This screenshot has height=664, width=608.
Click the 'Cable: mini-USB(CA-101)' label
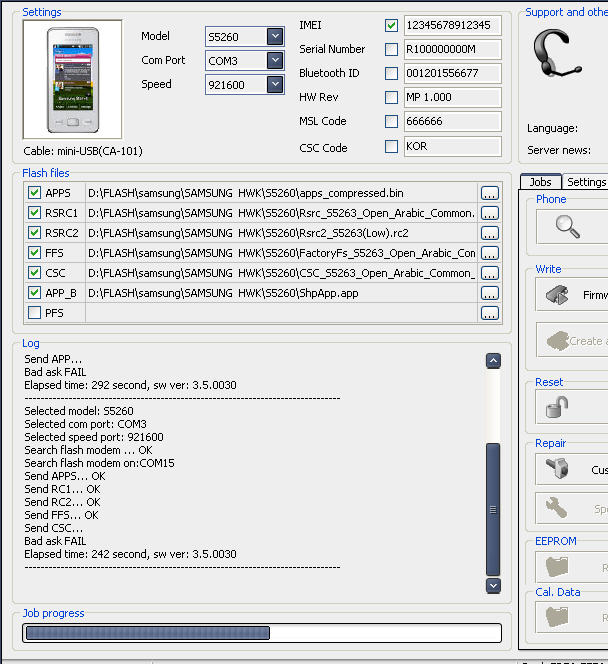[x=83, y=151]
